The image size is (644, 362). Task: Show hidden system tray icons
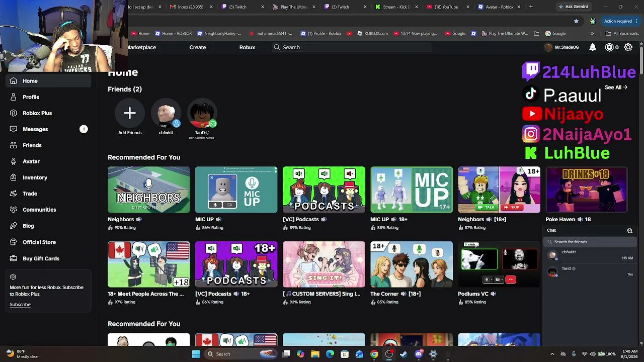coord(552,354)
